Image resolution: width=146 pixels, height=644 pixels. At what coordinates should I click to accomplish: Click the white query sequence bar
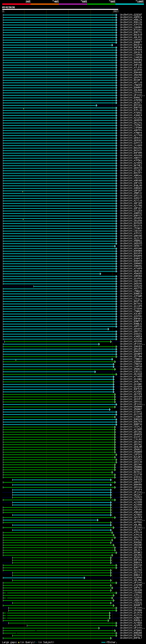[x=60, y=9]
